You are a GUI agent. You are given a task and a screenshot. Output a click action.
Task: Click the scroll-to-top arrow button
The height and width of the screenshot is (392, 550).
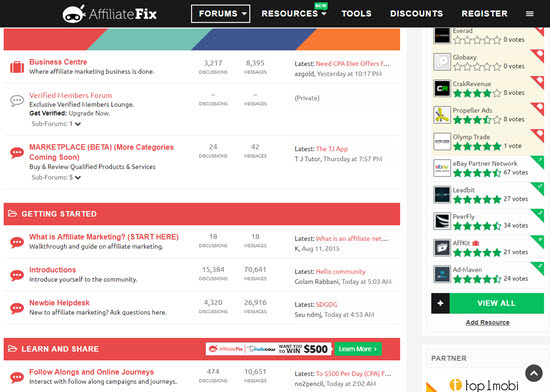pos(534,373)
